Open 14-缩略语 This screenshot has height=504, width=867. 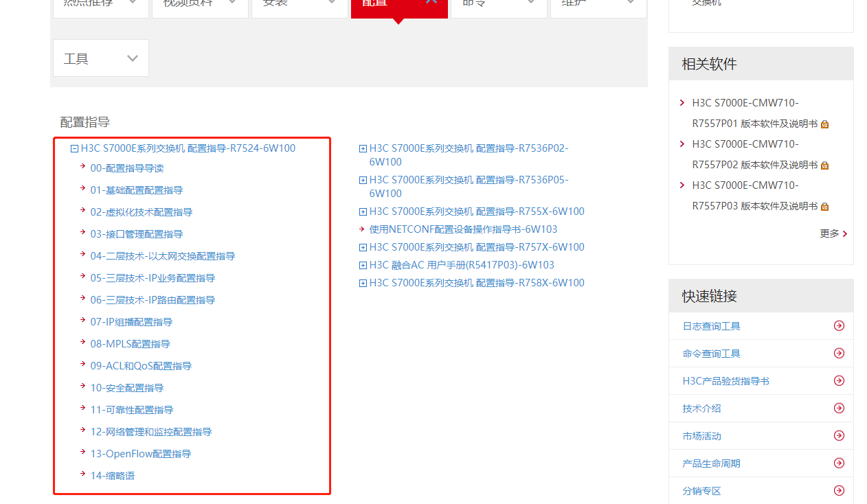click(113, 476)
